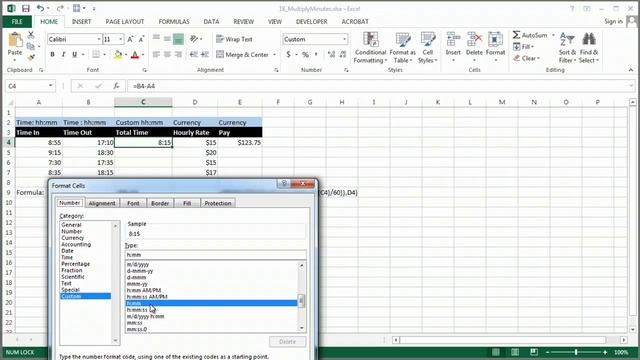Click the Type input field
Screen dimensions: 640x360
click(216, 255)
